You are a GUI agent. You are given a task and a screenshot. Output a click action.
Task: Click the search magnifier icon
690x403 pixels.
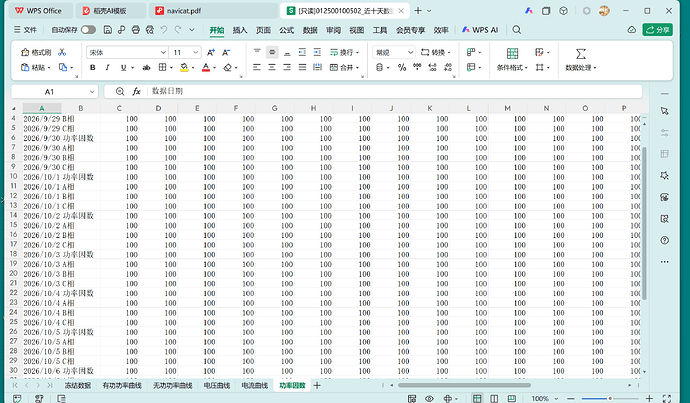click(517, 29)
